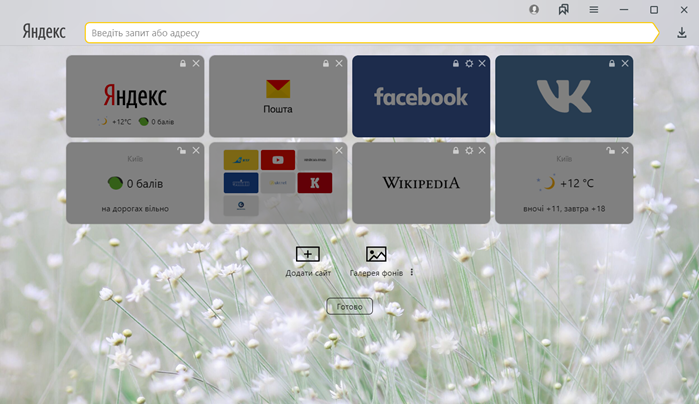Open the dark blue icon in folder tile

point(241,183)
